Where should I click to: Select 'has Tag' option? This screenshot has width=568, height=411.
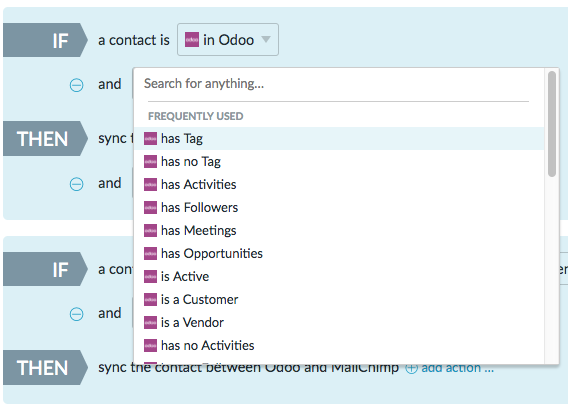coord(339,138)
